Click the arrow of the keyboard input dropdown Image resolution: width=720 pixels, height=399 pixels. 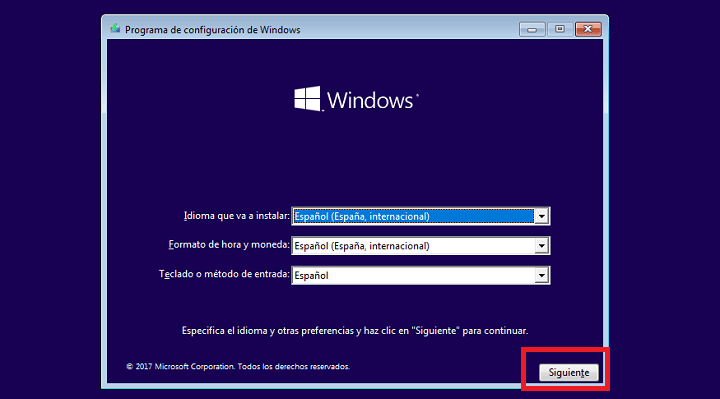(x=542, y=275)
